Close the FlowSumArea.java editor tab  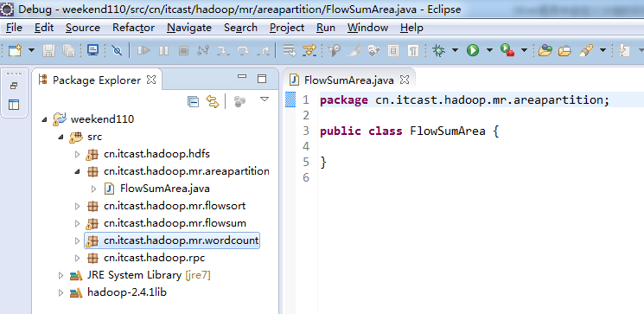[405, 80]
